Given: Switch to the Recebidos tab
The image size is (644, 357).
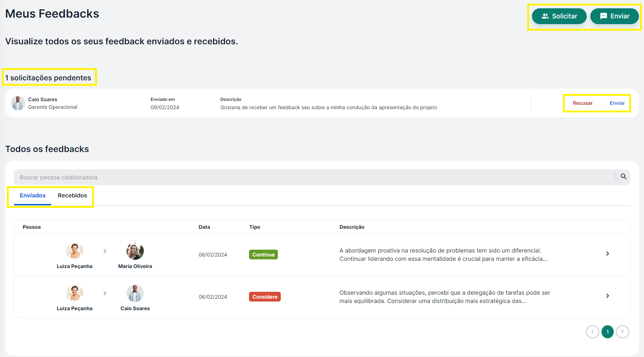Looking at the screenshot, I should coord(72,196).
